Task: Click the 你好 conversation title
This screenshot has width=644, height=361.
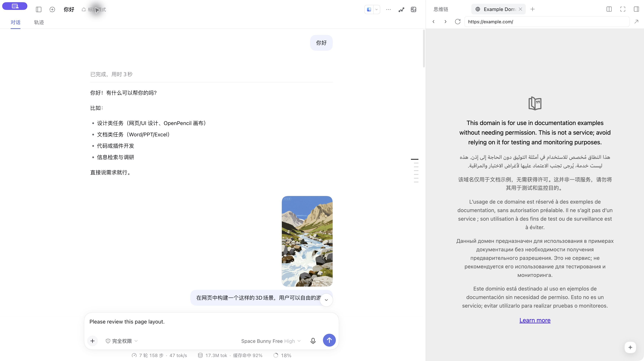Action: (69, 9)
